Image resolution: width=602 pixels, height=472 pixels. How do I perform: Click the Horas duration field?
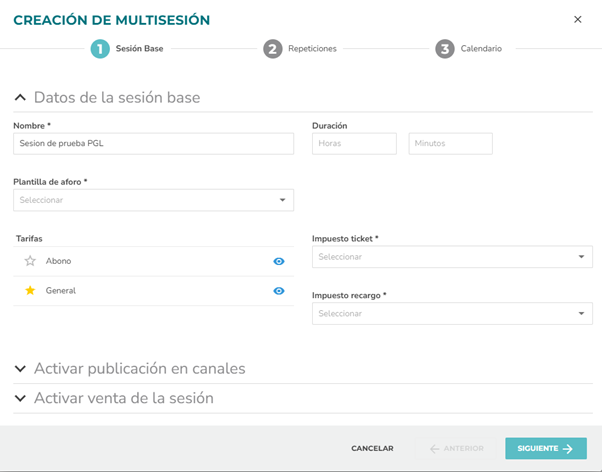[354, 144]
